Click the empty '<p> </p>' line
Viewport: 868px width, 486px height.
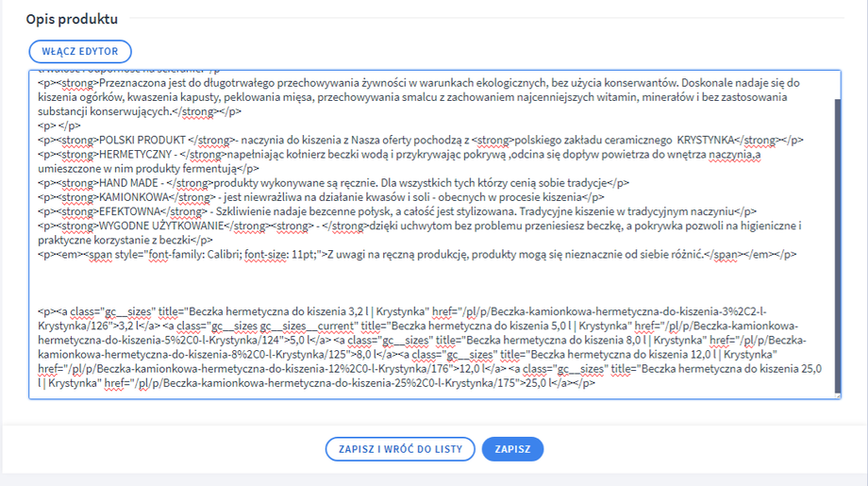pos(59,126)
